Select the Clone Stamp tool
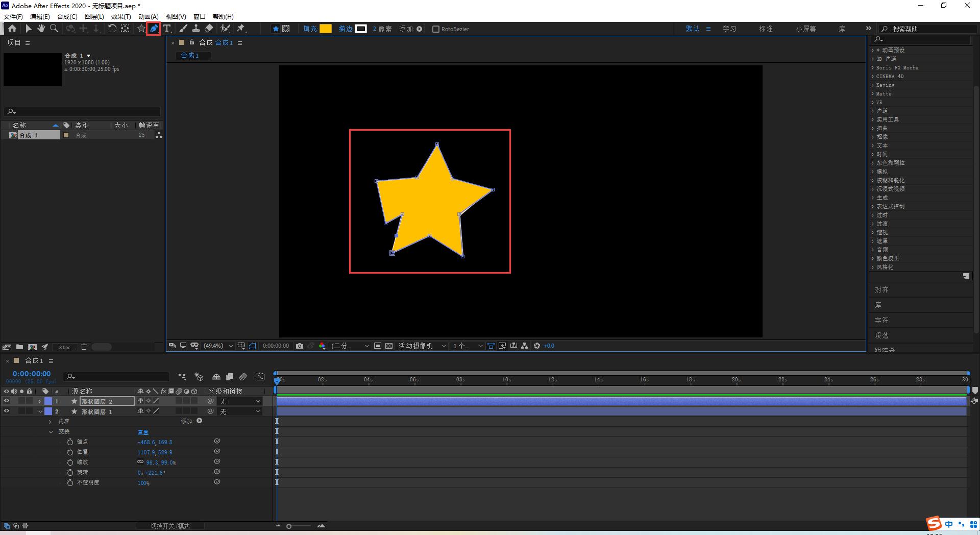Viewport: 980px width, 535px height. coord(195,29)
